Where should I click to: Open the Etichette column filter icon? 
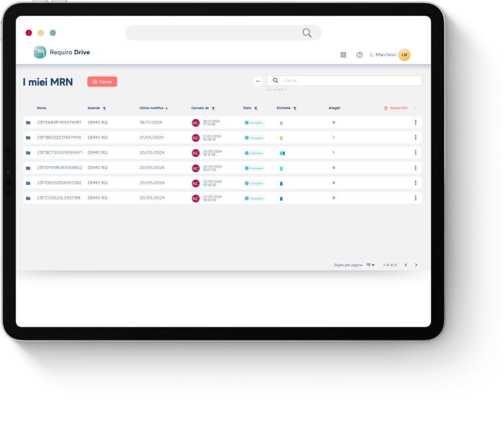click(x=295, y=108)
